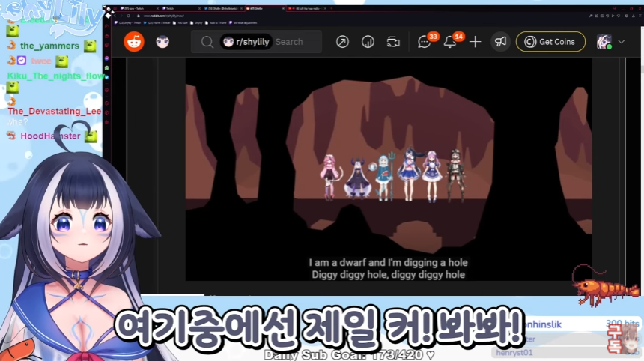Click chat username the_yammers

pyautogui.click(x=49, y=46)
